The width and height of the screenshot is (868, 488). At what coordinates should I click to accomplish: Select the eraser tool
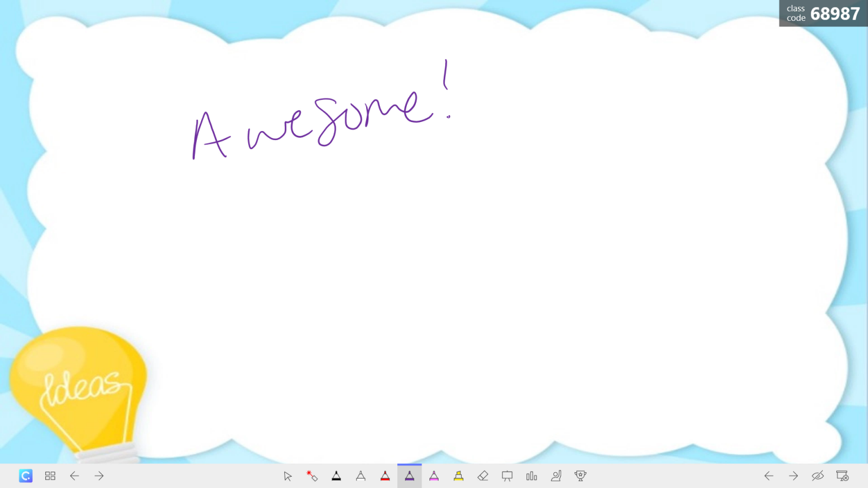click(483, 476)
